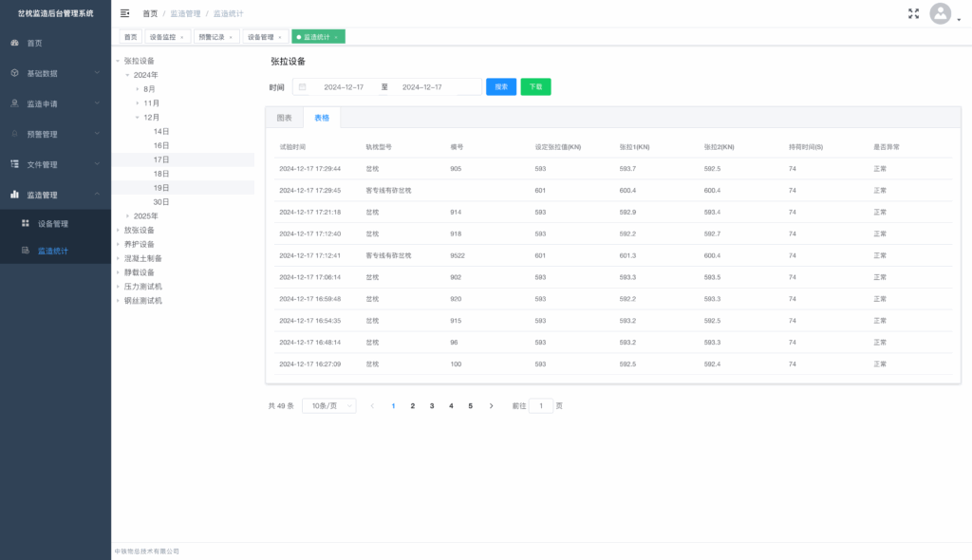
Task: Click the 首页 dashboard icon in sidebar
Action: pyautogui.click(x=14, y=43)
